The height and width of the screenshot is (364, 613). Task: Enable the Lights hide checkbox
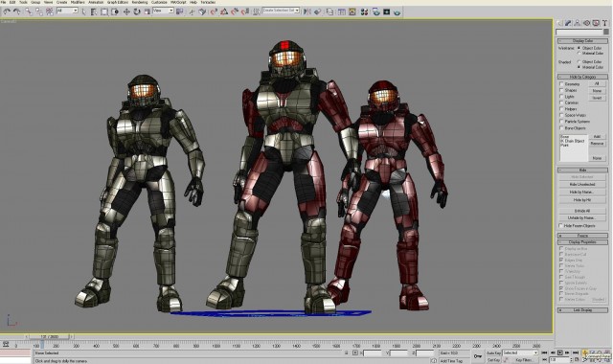coord(561,97)
